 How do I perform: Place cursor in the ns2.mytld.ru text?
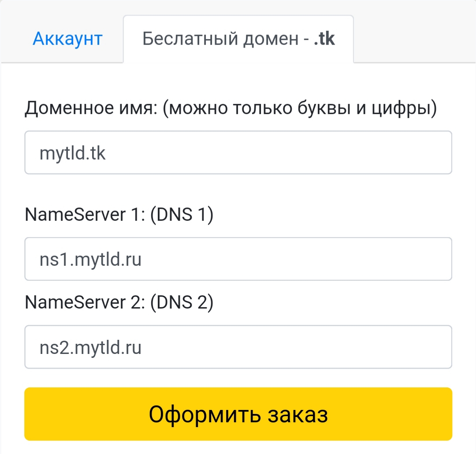coord(90,348)
